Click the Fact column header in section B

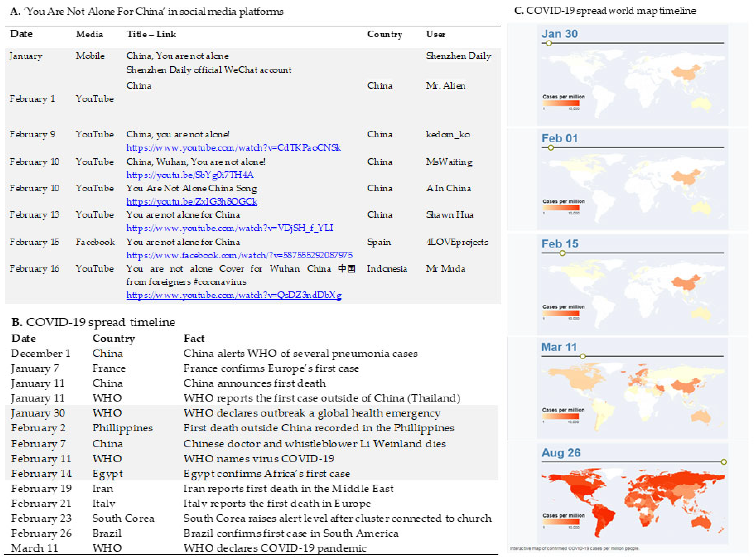tap(194, 338)
